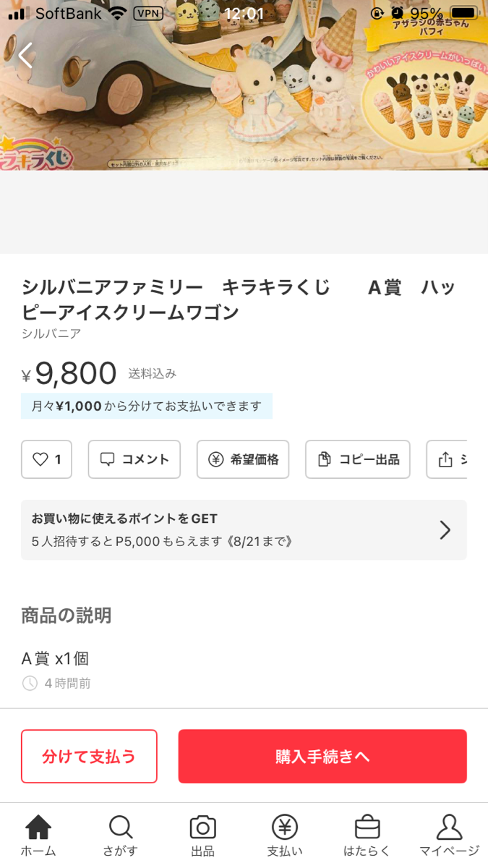Open the 支払い payment tab

[285, 835]
